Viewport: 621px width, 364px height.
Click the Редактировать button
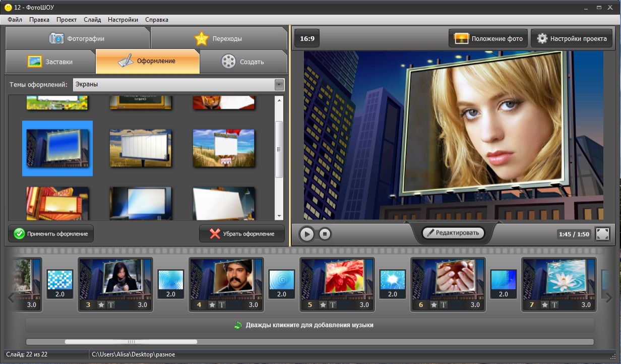coord(453,233)
